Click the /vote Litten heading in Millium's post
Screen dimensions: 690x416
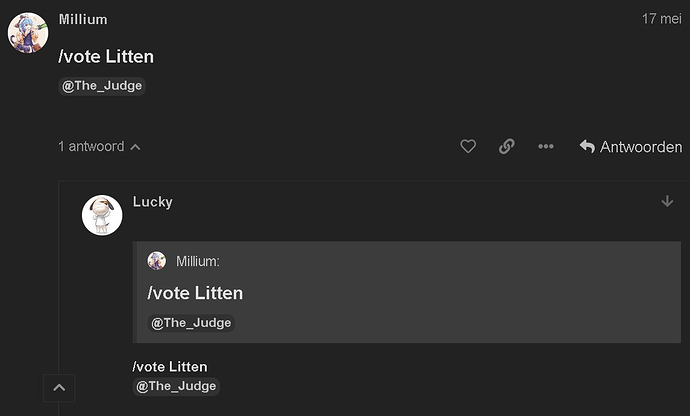106,57
